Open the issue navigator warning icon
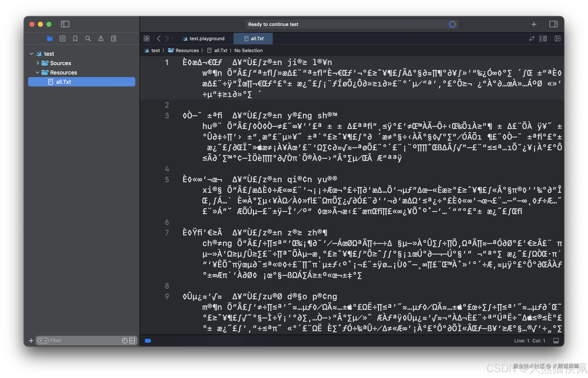Image resolution: width=588 pixels, height=378 pixels. 101,39
